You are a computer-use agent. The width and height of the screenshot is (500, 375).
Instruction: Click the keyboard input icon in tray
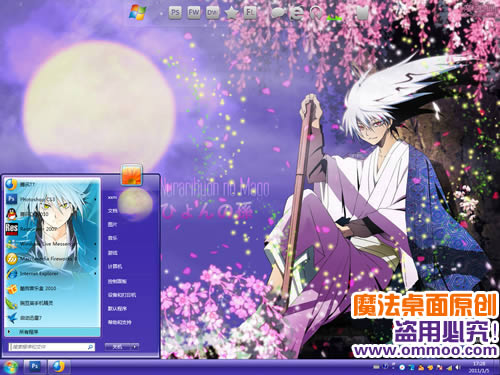coord(376,367)
